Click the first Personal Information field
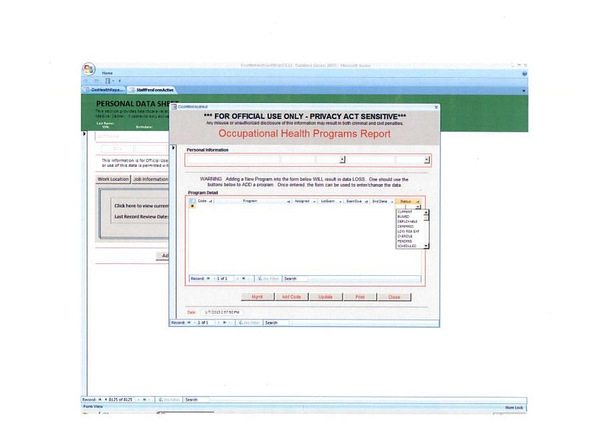 [233, 160]
